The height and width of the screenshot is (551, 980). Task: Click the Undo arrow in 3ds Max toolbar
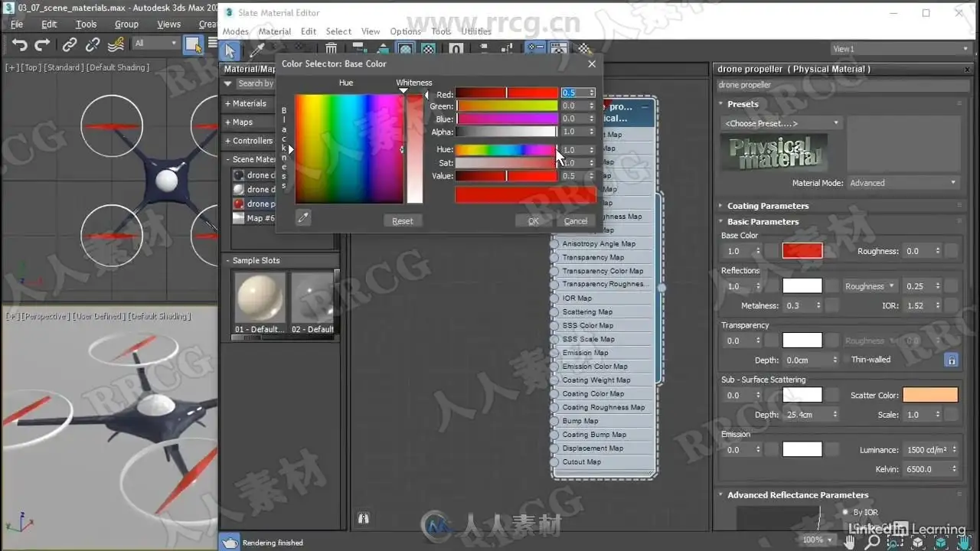(20, 45)
